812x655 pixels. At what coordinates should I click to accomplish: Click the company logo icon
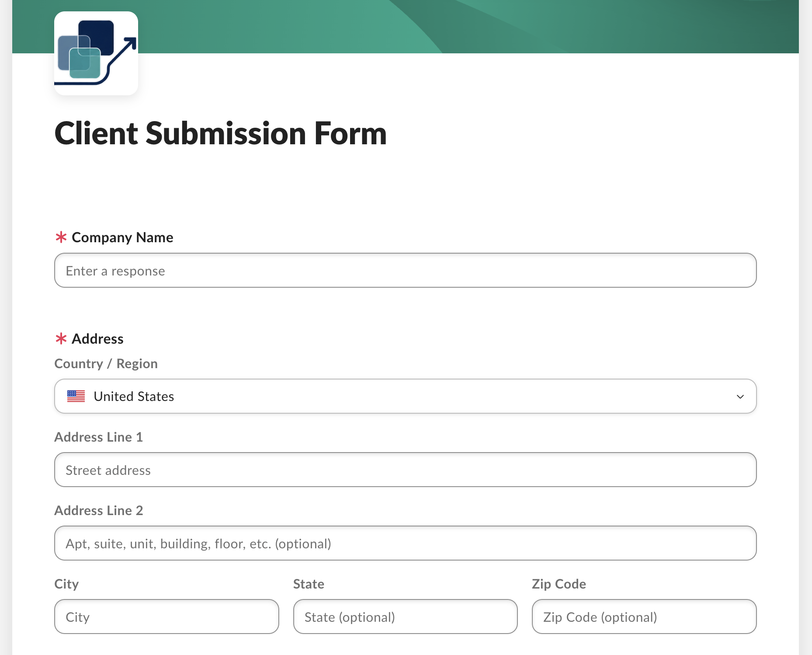coord(96,53)
